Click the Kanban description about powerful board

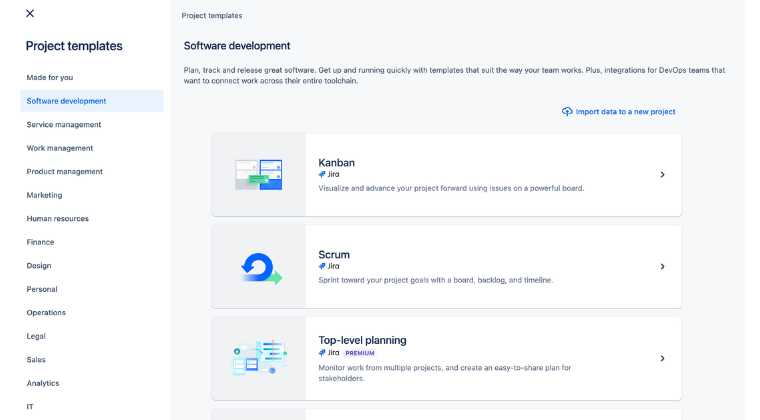pos(451,188)
